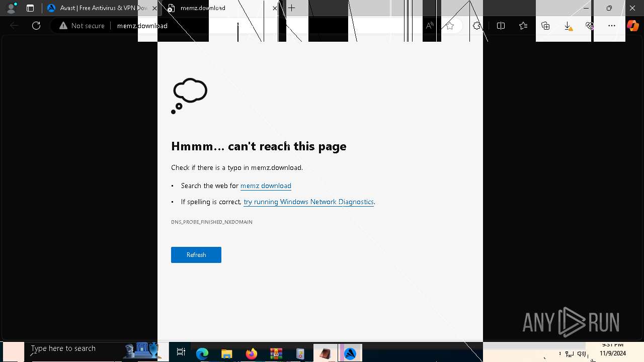Viewport: 644px width, 362px height.
Task: Launch the Copilot sidebar icon
Action: point(632,26)
